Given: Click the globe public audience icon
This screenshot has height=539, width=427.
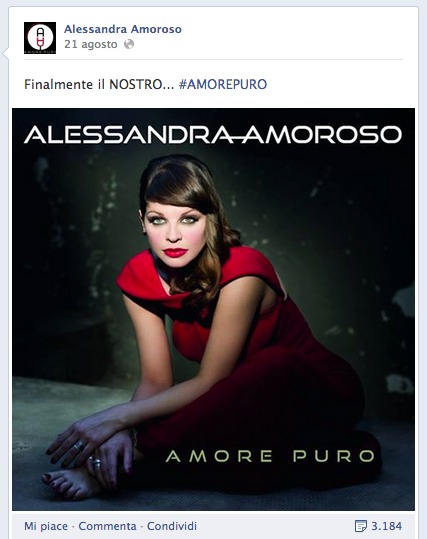Looking at the screenshot, I should coord(129,44).
